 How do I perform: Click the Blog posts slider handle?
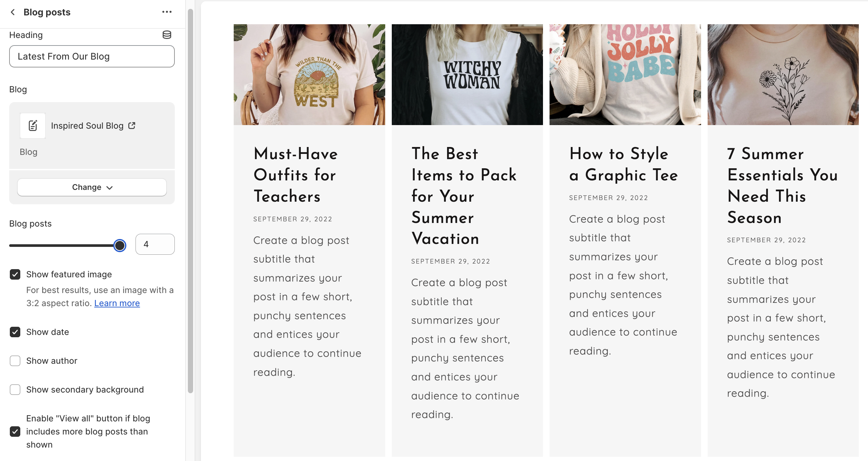[x=119, y=245]
